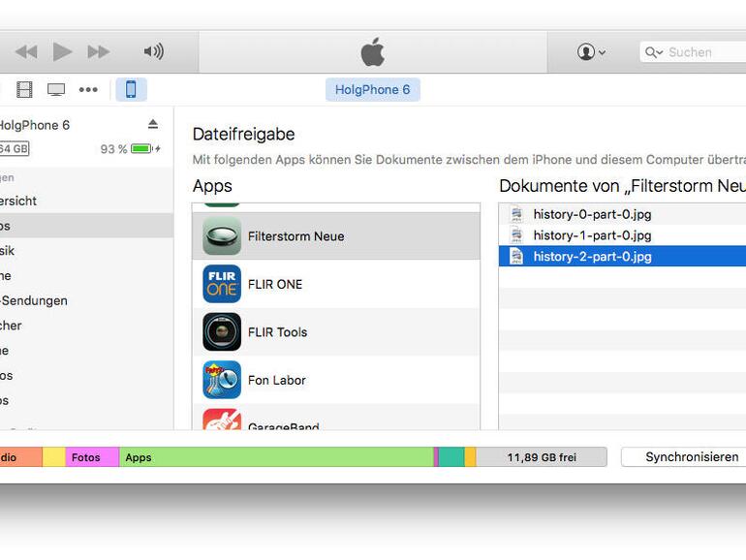The height and width of the screenshot is (560, 746).
Task: Eject HolgPhone 6 from sidebar
Action: [x=153, y=124]
